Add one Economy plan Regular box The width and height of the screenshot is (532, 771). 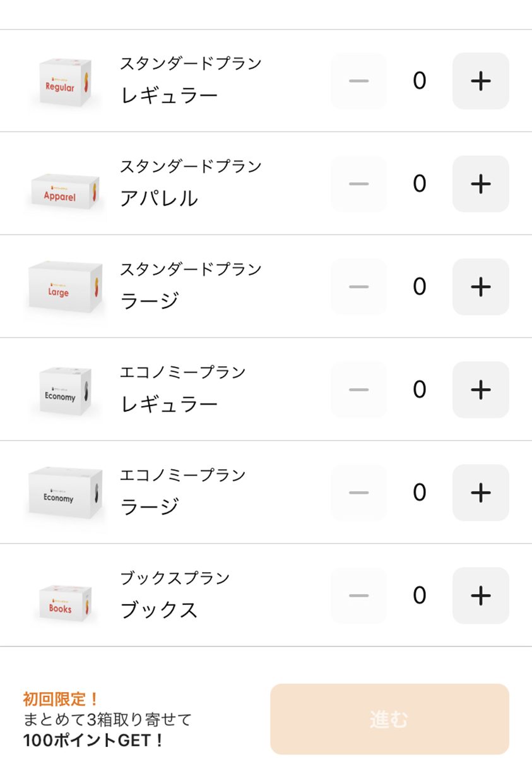480,390
